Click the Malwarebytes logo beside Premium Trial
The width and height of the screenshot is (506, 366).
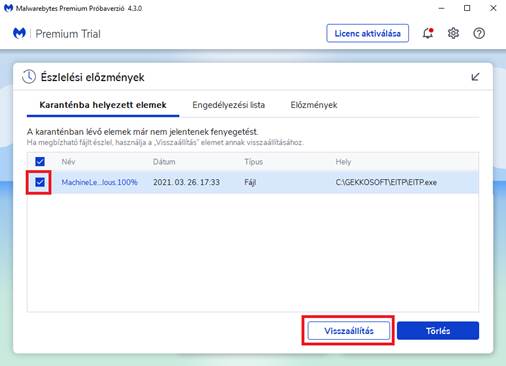click(19, 33)
